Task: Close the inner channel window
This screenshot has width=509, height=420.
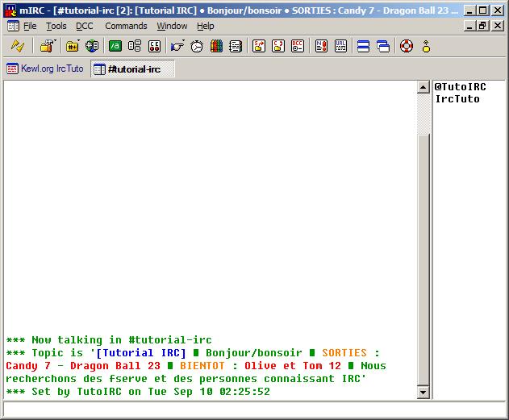Action: pos(498,26)
